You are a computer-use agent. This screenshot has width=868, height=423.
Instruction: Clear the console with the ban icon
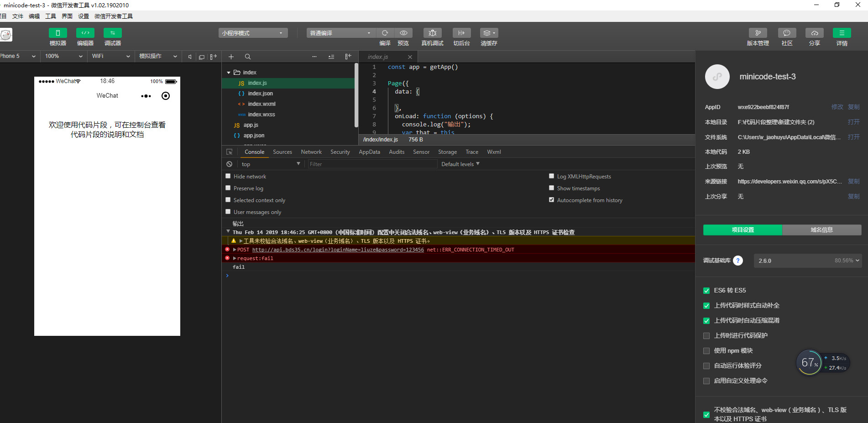tap(230, 164)
